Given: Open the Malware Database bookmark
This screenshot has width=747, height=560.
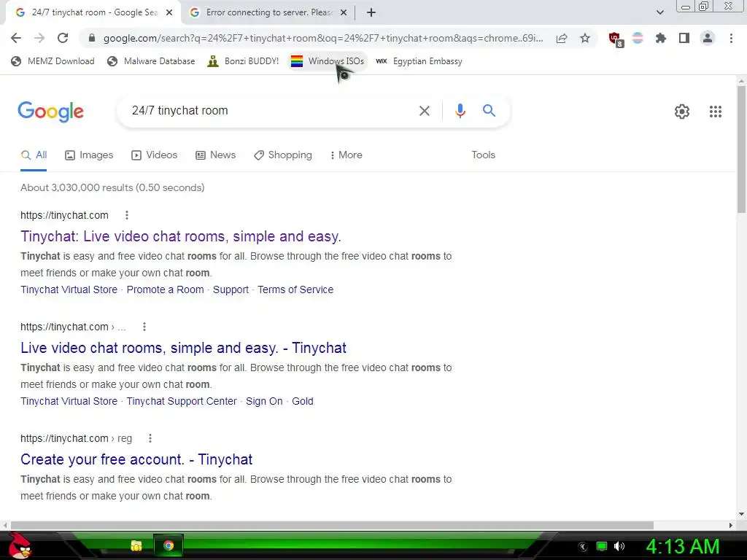Looking at the screenshot, I should [152, 61].
